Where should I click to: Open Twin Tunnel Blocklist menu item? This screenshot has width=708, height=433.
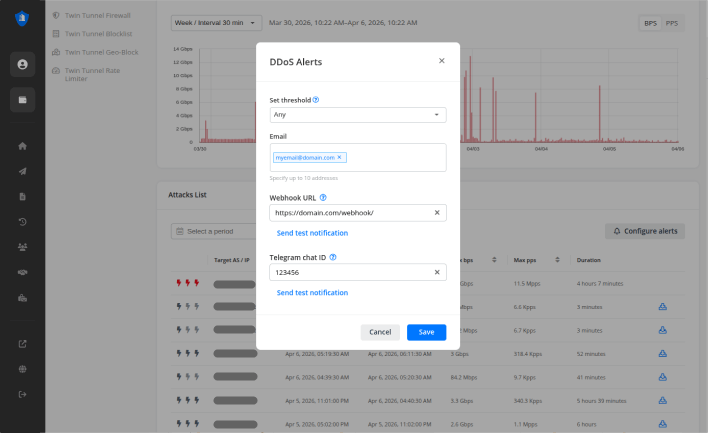(x=101, y=33)
